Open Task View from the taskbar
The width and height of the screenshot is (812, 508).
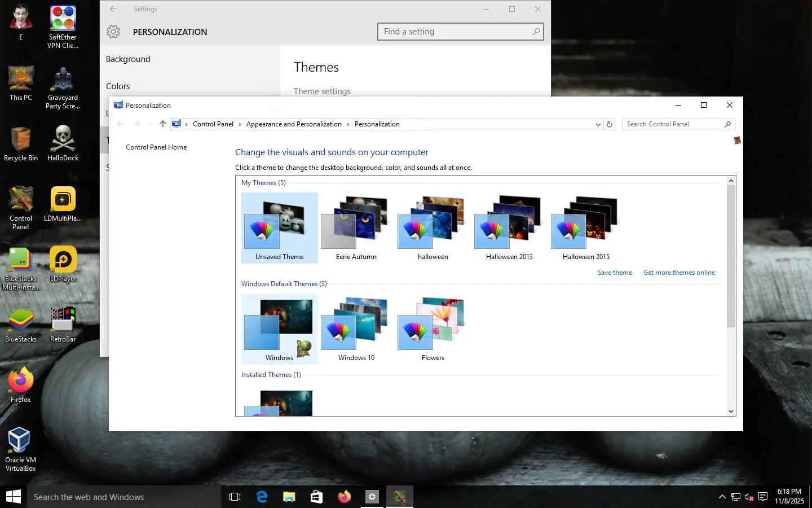(235, 497)
